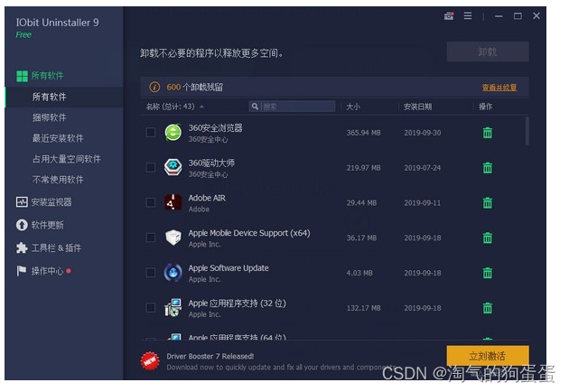Click the 卸载 button
This screenshot has width=569, height=392.
pyautogui.click(x=488, y=51)
